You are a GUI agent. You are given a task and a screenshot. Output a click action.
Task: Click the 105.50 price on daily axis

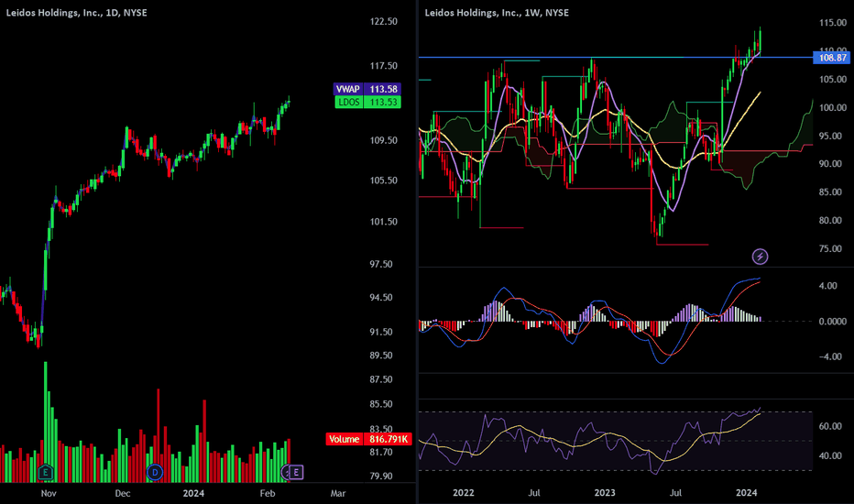tap(383, 181)
